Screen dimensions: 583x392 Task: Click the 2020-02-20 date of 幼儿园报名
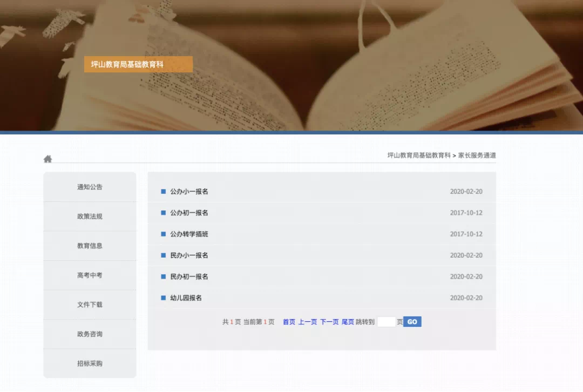click(466, 298)
